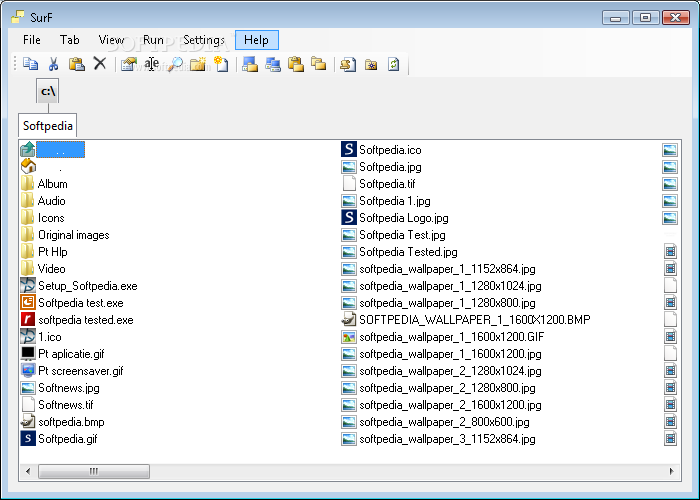Click the monitor icon of Pt aplicatie.gif
Screen dimensions: 700x500
(x=28, y=353)
